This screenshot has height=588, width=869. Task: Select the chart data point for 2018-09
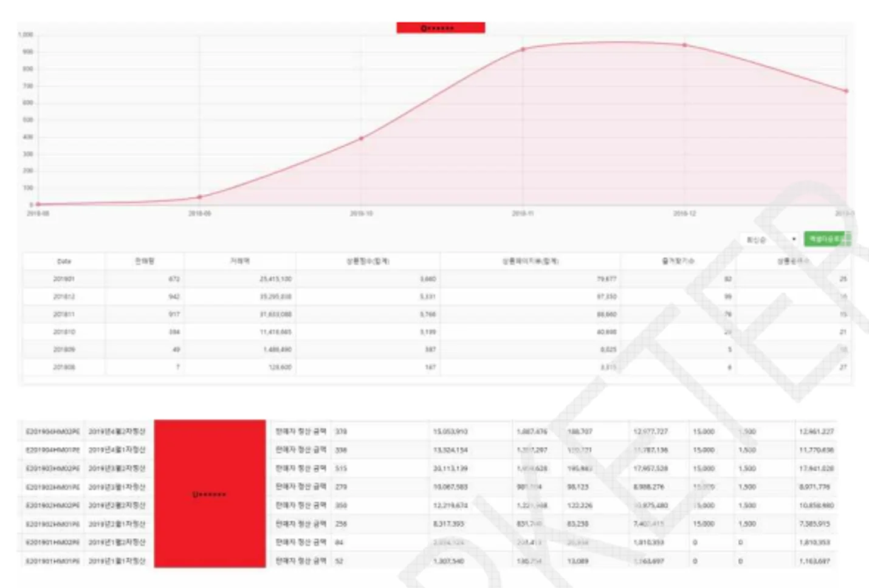pyautogui.click(x=199, y=197)
